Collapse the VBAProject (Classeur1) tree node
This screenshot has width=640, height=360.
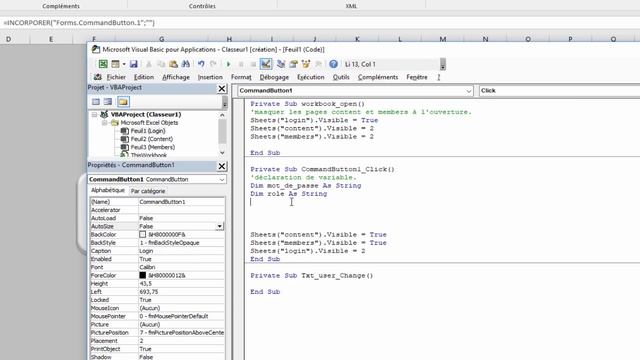[95, 115]
